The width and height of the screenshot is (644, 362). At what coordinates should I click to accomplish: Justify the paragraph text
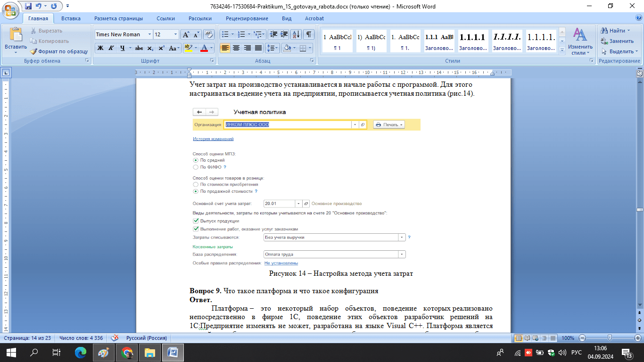258,48
